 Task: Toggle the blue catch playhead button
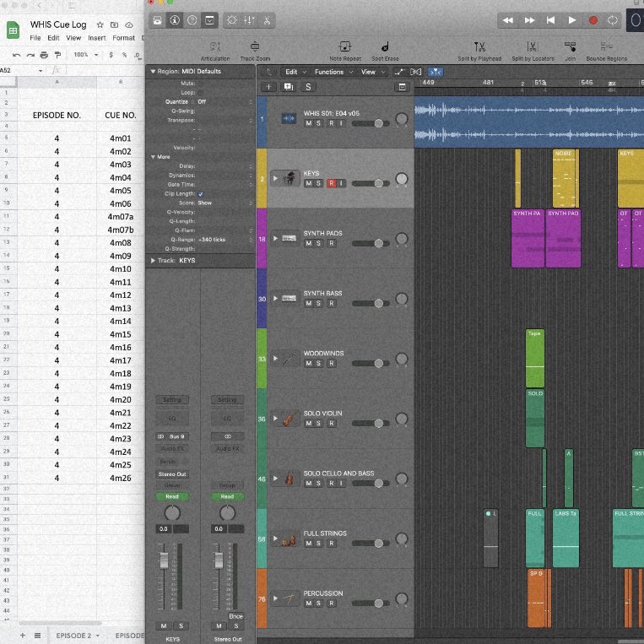[x=435, y=73]
